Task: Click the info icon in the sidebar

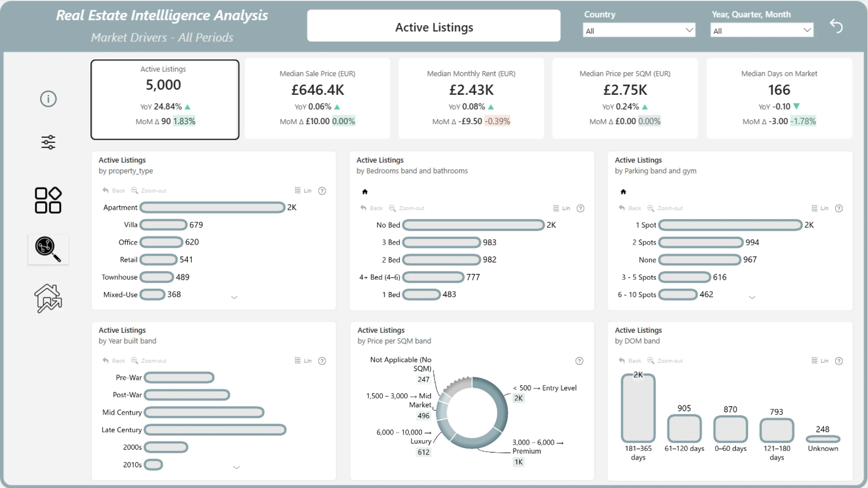Action: 48,99
